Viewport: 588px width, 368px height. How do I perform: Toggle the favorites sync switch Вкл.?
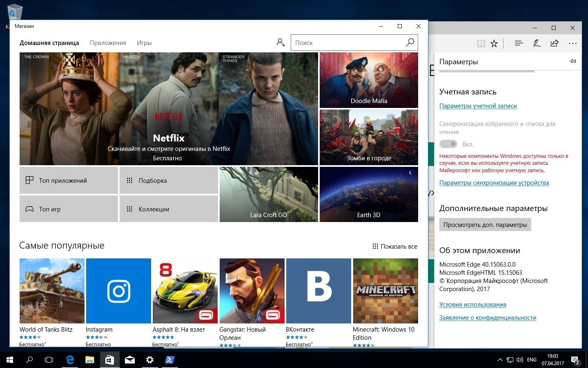(x=448, y=144)
